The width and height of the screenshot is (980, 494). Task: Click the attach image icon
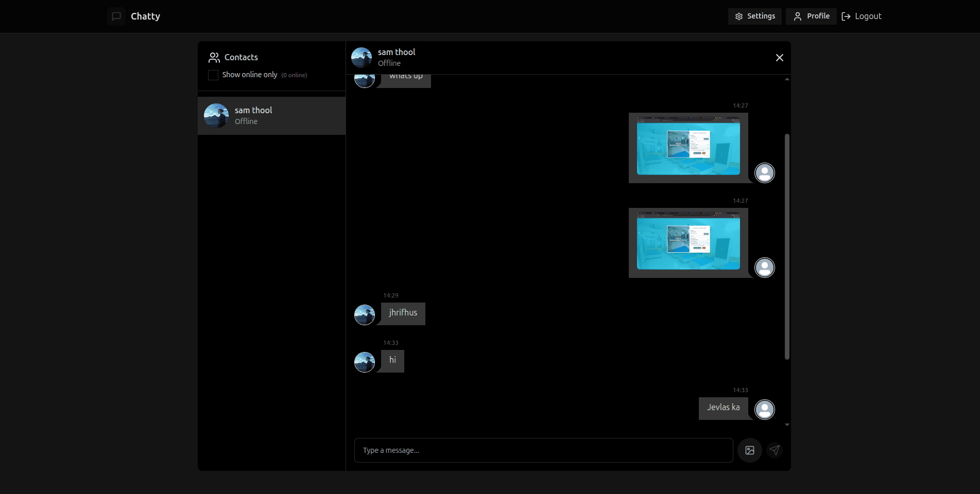pos(750,450)
